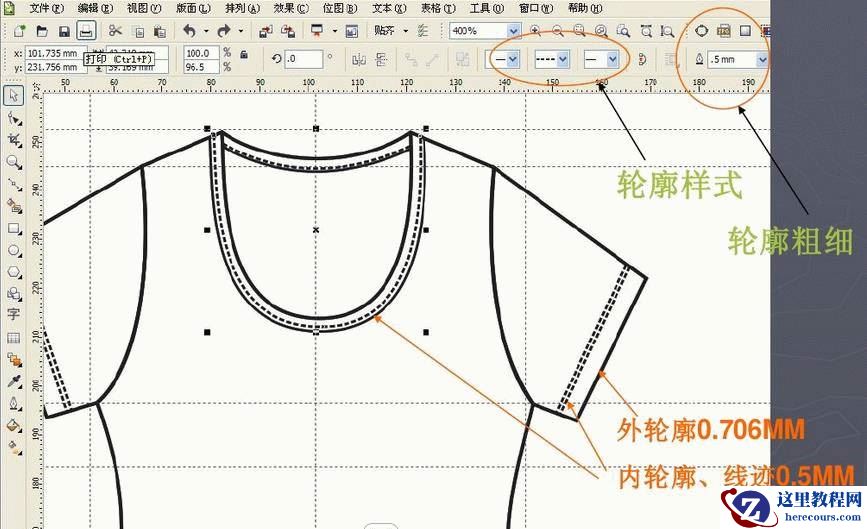The width and height of the screenshot is (867, 529).
Task: Open the 排列(A) menu
Action: 242,8
